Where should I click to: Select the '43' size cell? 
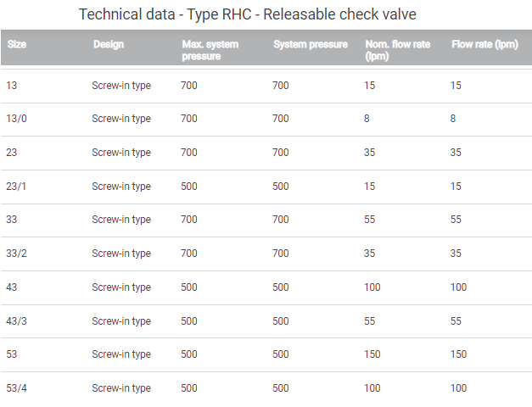11,287
